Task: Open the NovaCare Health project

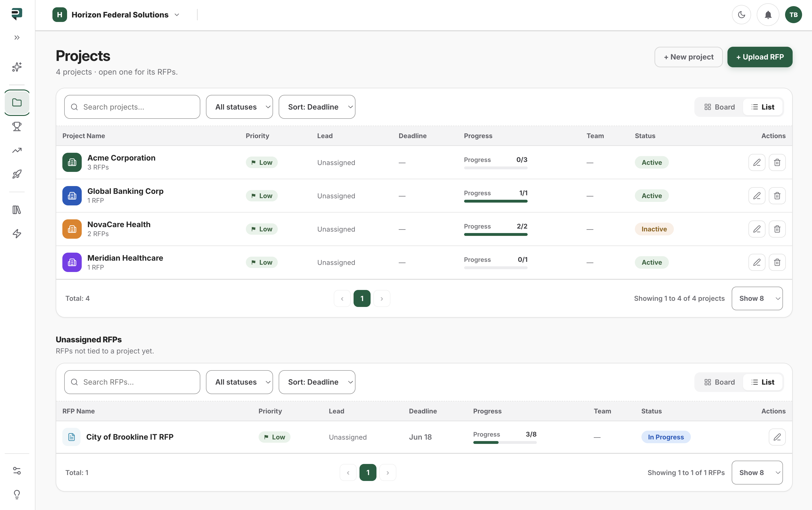Action: pos(119,225)
